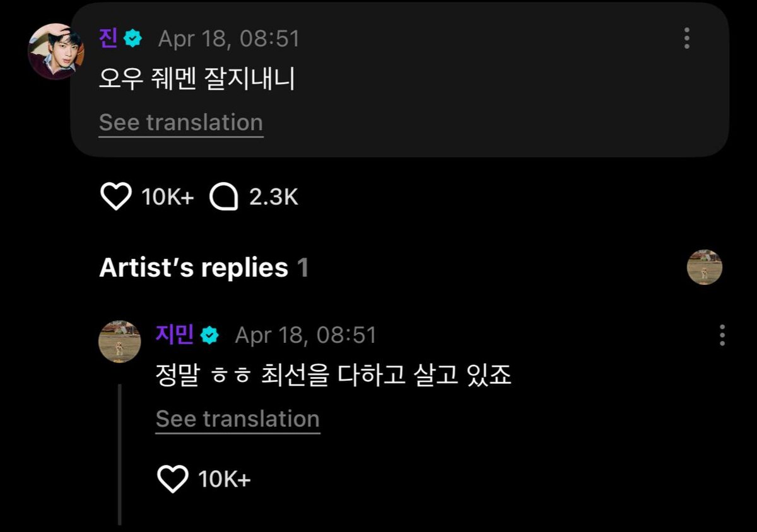Click the timestamp on Jimin's reply

[305, 335]
